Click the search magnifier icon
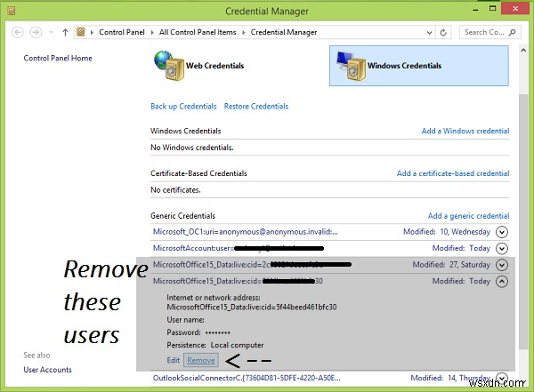Viewport: 534px width, 392px height. coord(512,32)
